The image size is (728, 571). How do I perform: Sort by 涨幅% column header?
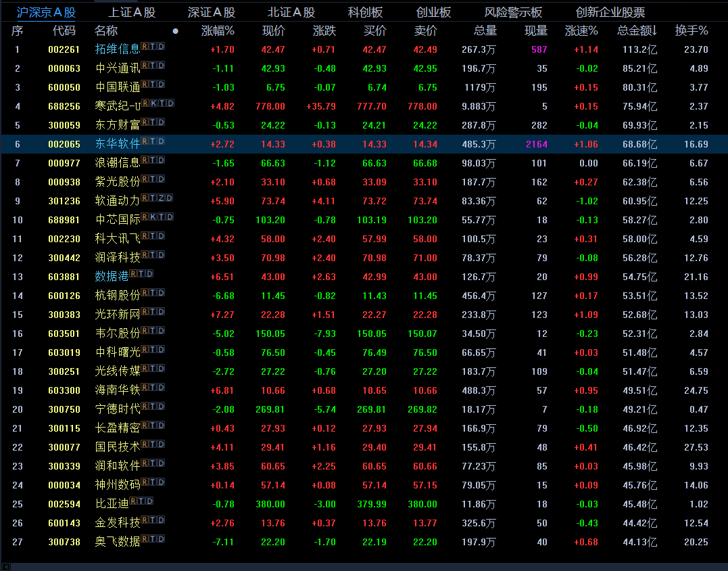point(218,31)
